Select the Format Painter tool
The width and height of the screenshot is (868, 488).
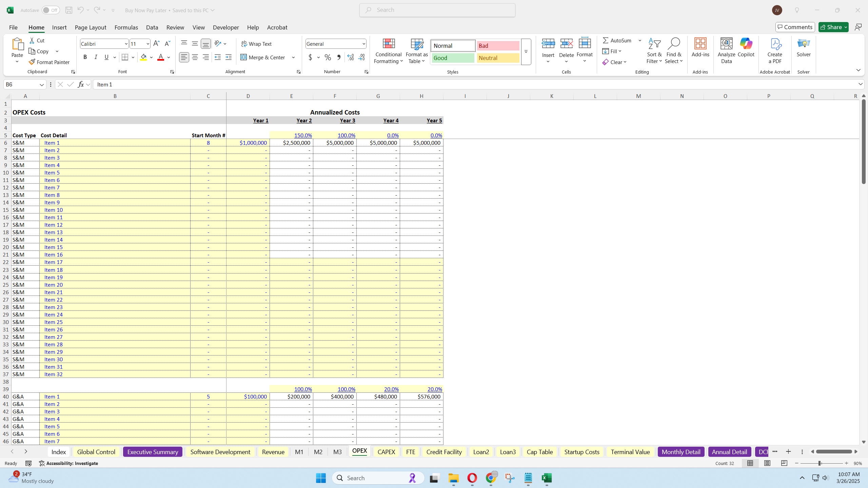[x=49, y=62]
